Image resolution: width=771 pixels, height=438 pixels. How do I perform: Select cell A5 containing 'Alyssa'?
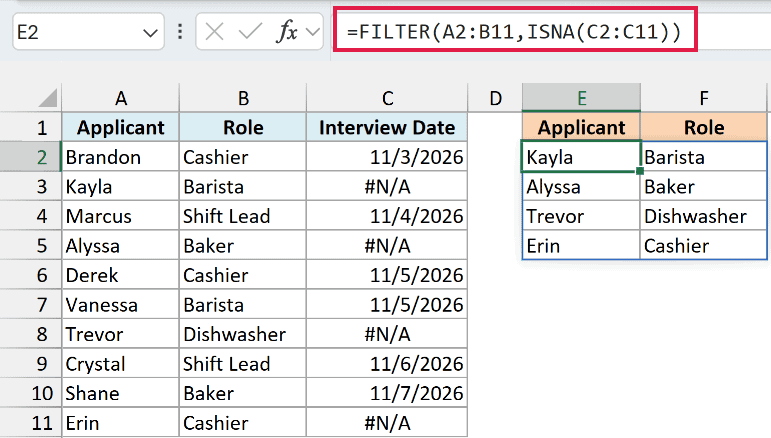(120, 246)
